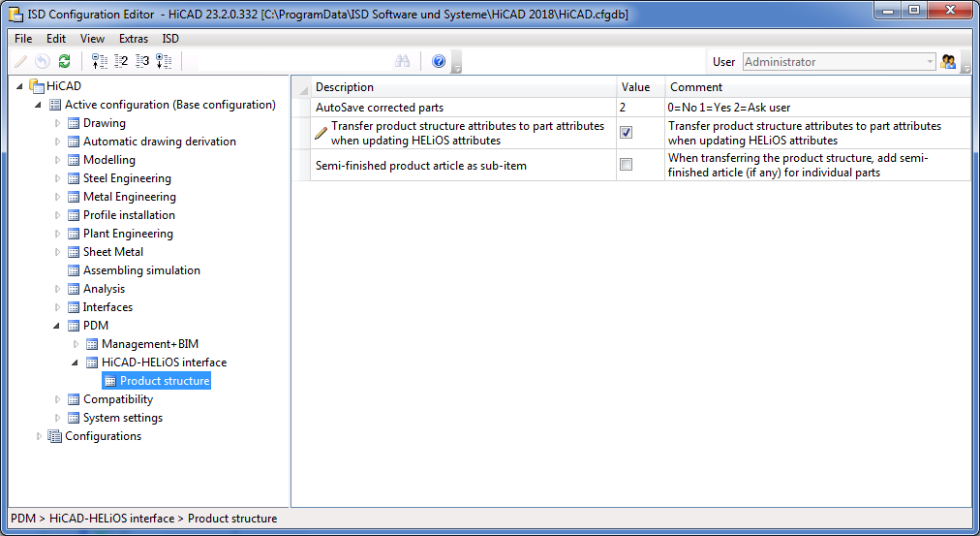The height and width of the screenshot is (536, 980).
Task: Click the green refresh icon
Action: [64, 61]
